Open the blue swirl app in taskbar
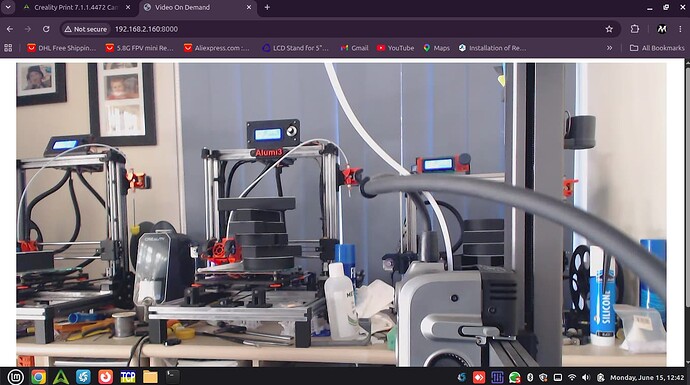The image size is (690, 385). click(83, 377)
